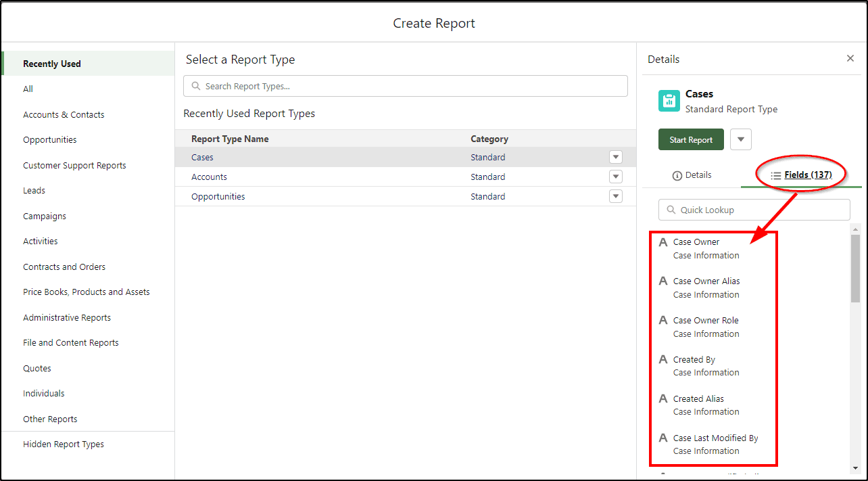This screenshot has height=481, width=868.
Task: Click the Start Report button
Action: tap(691, 139)
